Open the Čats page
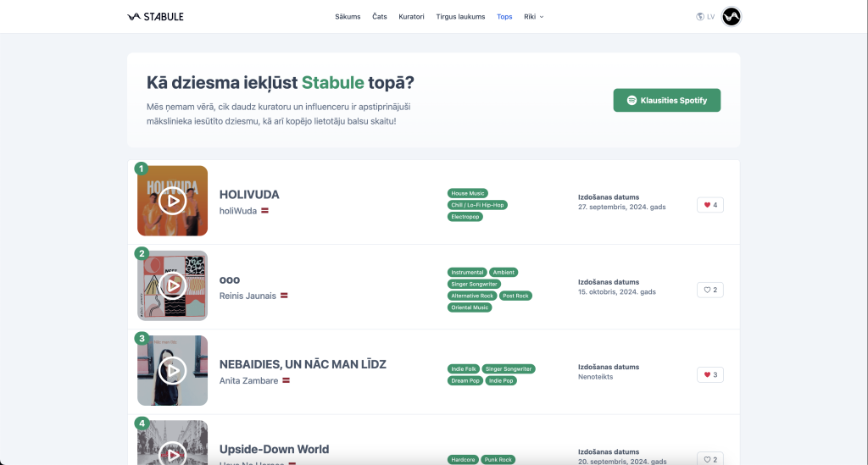Viewport: 868px width, 465px height. point(379,16)
